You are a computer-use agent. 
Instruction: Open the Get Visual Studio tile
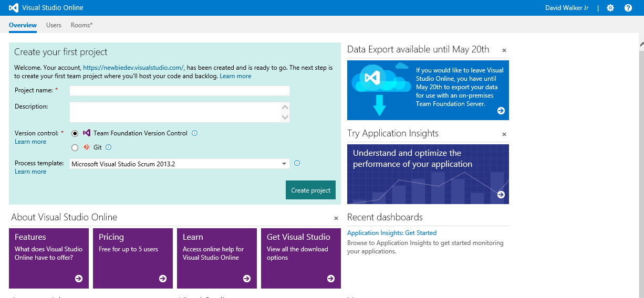(301, 258)
